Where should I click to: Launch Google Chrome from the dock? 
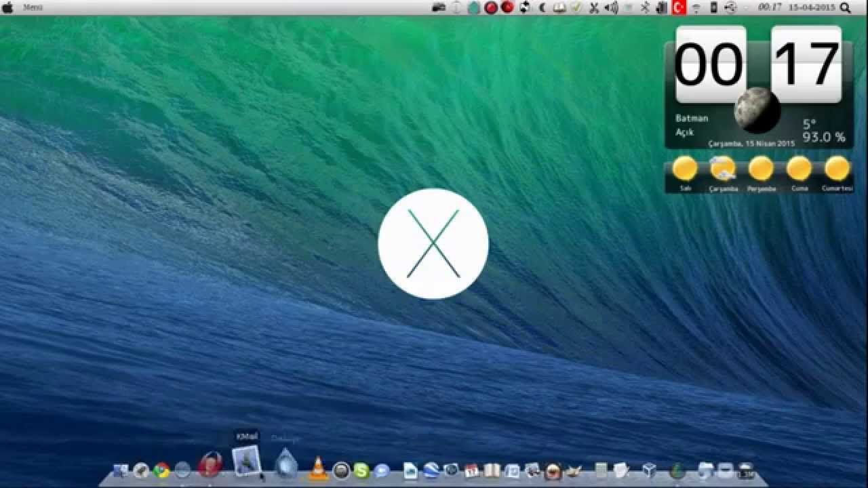[161, 470]
